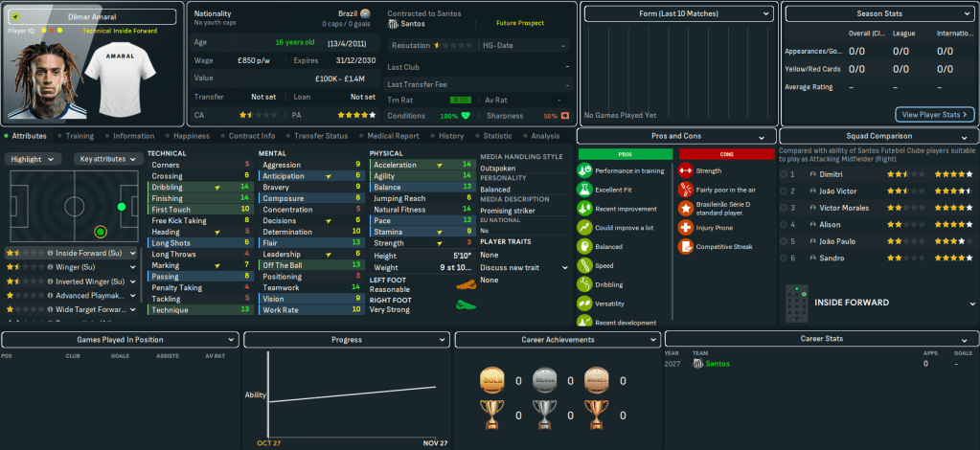Select the radio button beside Dimitri
Viewport: 980px width, 450px height.
tap(785, 175)
